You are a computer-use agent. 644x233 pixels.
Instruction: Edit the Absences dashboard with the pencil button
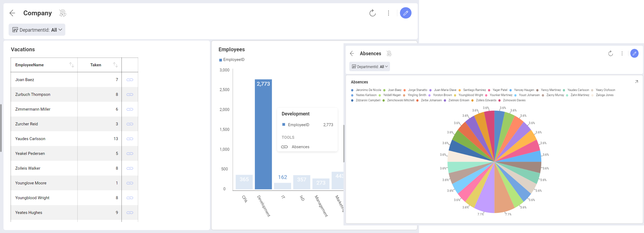[634, 53]
